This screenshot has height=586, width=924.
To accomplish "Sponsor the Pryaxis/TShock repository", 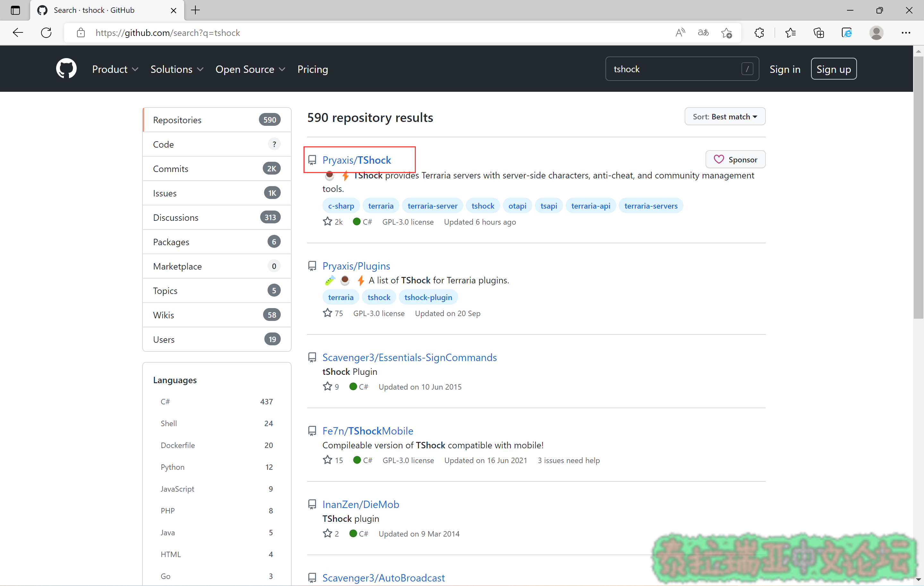I will pos(735,159).
